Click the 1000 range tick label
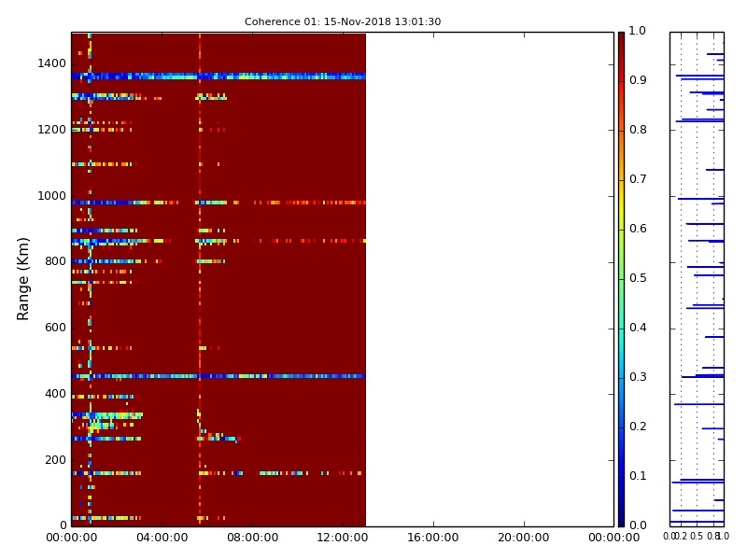 click(52, 196)
